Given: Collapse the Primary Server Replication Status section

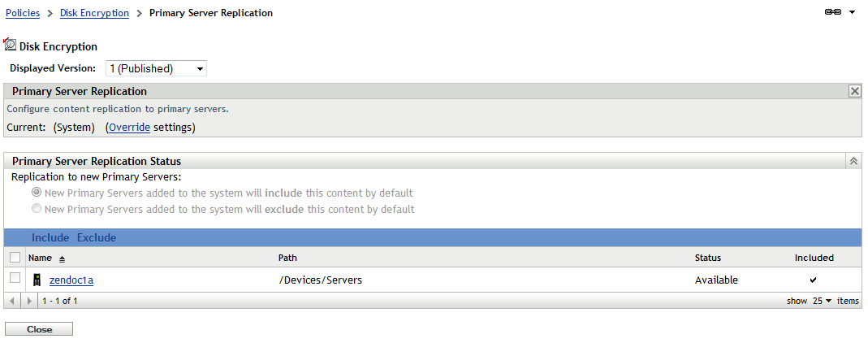Looking at the screenshot, I should click(x=854, y=161).
